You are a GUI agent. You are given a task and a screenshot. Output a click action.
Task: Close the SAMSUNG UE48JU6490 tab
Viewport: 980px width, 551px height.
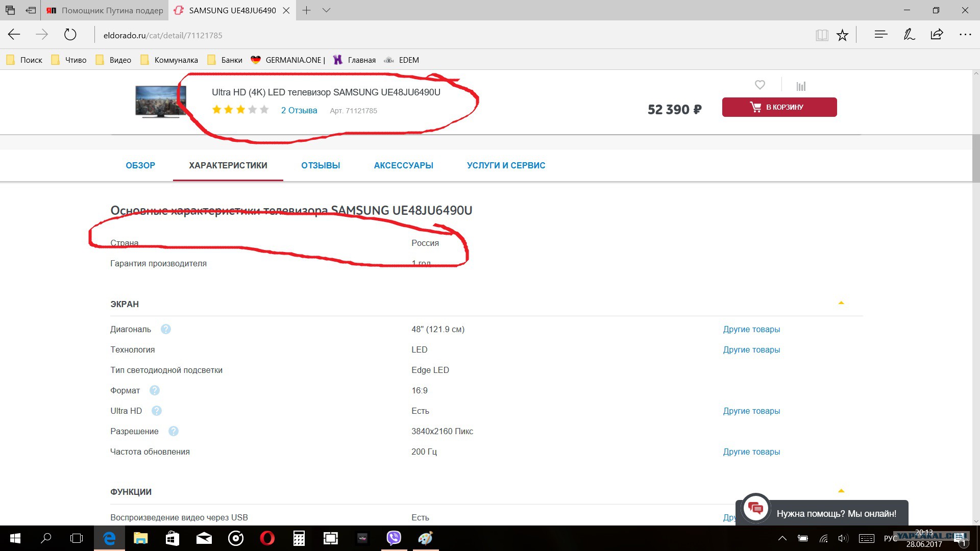pos(286,10)
